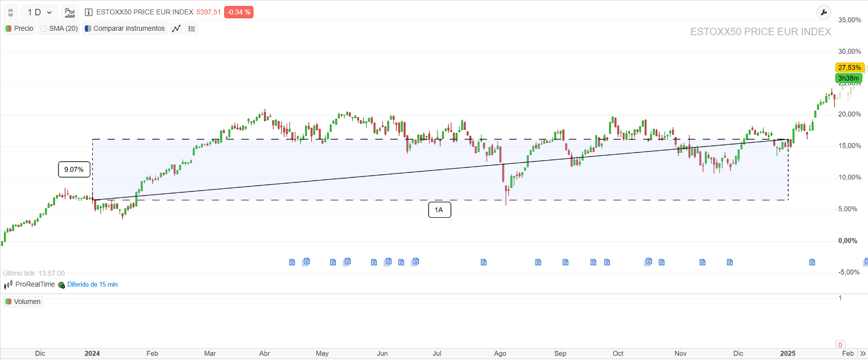The height and width of the screenshot is (361, 868).
Task: Click the 35,00% level on price axis
Action: coord(850,20)
